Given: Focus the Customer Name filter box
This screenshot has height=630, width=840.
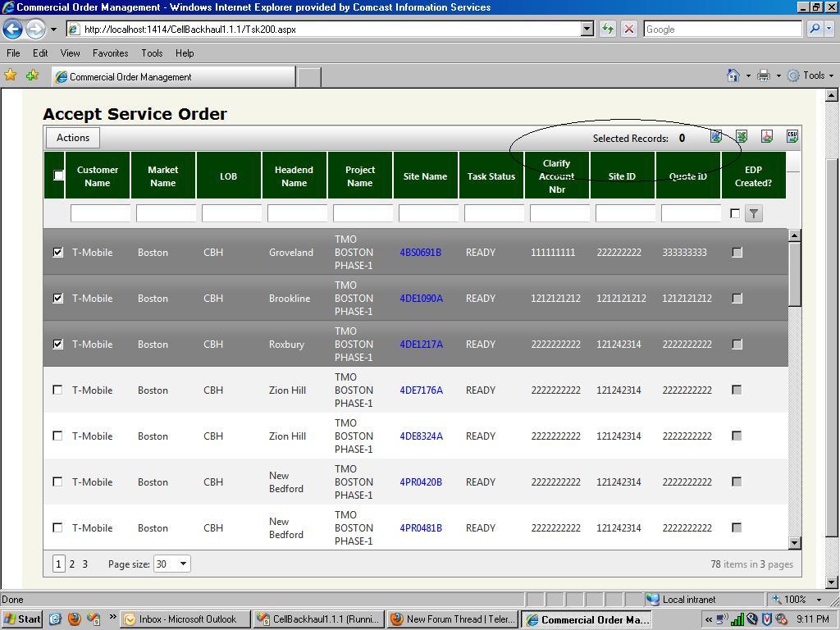Looking at the screenshot, I should (x=100, y=213).
